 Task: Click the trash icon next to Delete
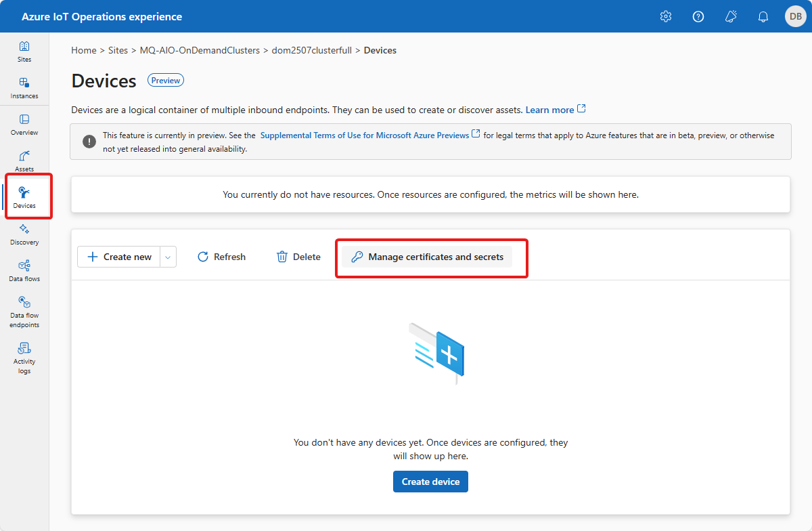point(282,257)
